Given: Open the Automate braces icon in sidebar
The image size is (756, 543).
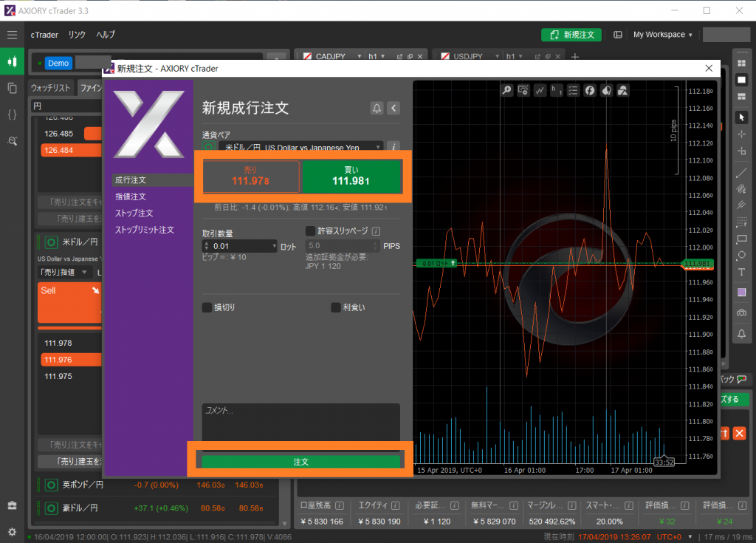Looking at the screenshot, I should click(x=12, y=115).
